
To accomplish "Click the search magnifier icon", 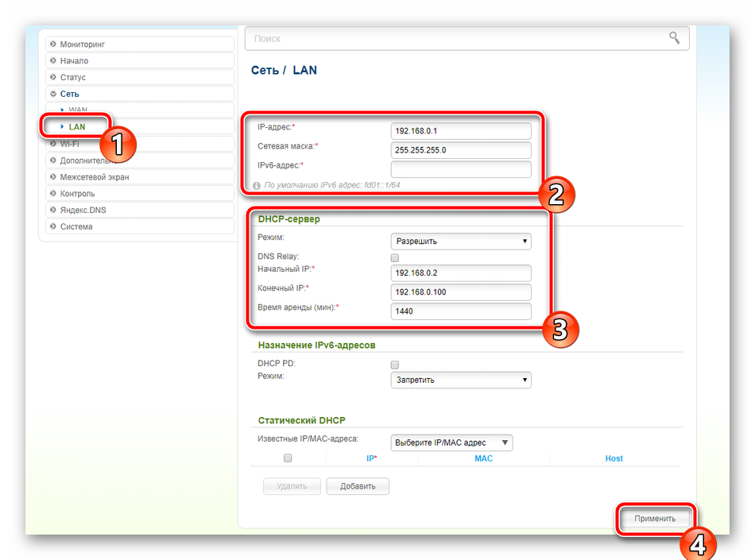I will coord(674,37).
